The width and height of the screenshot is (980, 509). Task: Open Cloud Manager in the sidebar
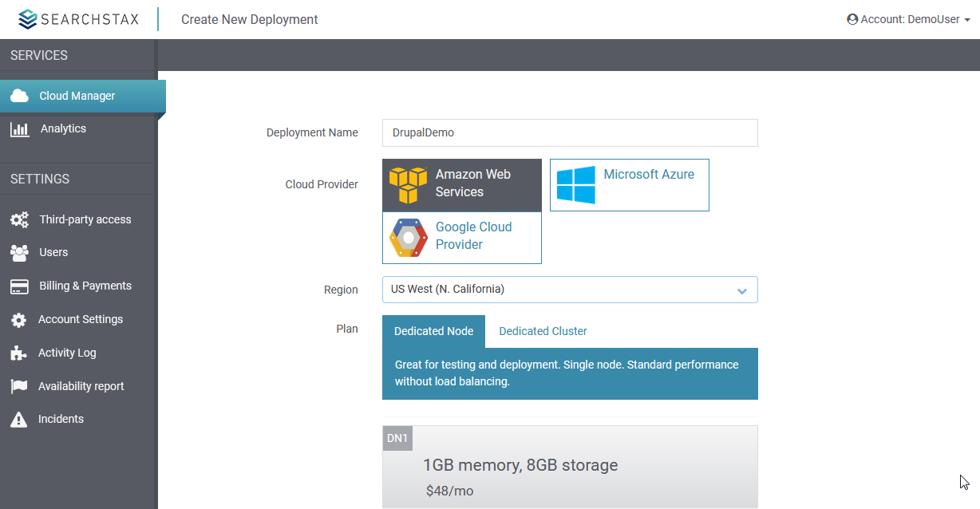pos(83,96)
